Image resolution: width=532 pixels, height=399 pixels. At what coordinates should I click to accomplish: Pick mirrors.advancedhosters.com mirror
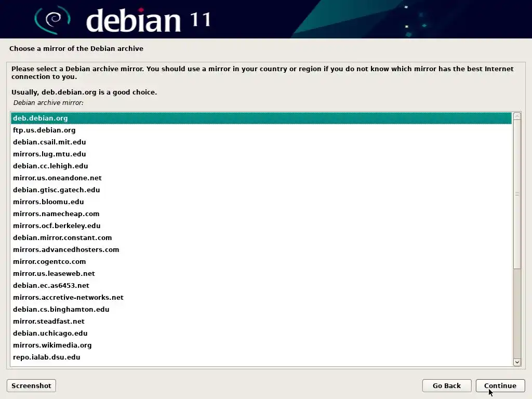pos(261,249)
